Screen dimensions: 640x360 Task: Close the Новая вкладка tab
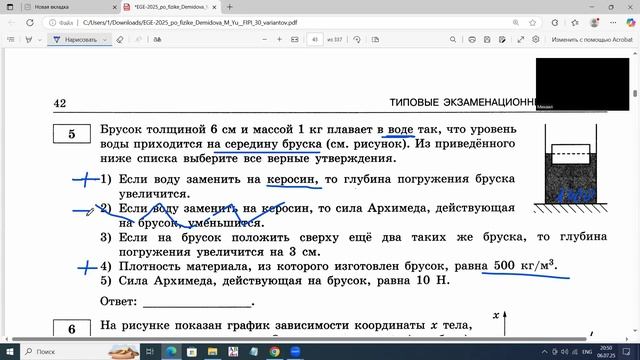114,7
